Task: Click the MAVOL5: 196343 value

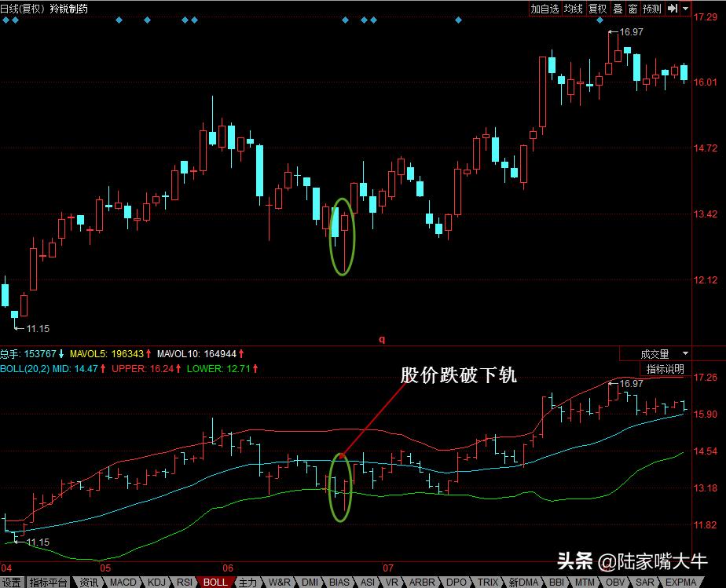Action: 110,354
